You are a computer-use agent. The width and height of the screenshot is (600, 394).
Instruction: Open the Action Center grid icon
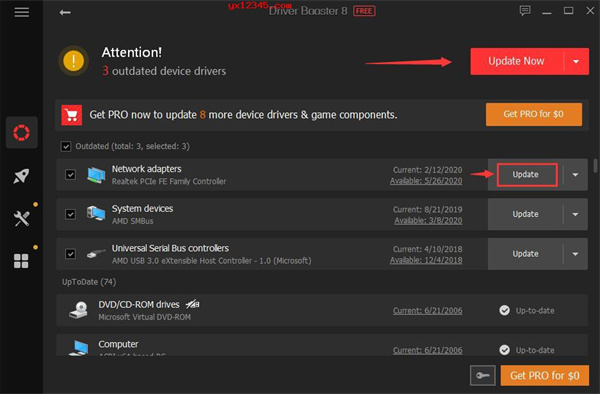tap(21, 261)
